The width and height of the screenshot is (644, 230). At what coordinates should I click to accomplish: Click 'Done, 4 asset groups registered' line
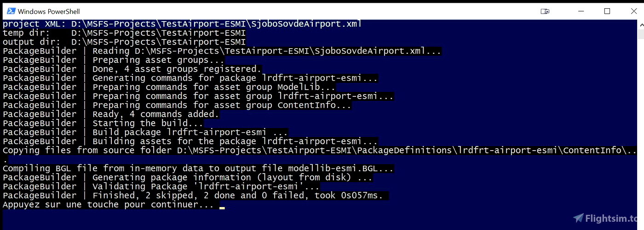point(132,69)
